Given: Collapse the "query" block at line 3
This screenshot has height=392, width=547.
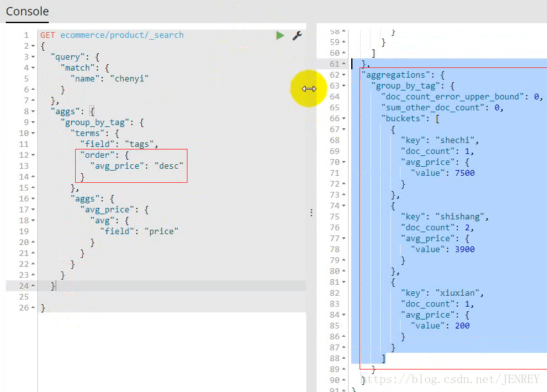Looking at the screenshot, I should pos(33,57).
